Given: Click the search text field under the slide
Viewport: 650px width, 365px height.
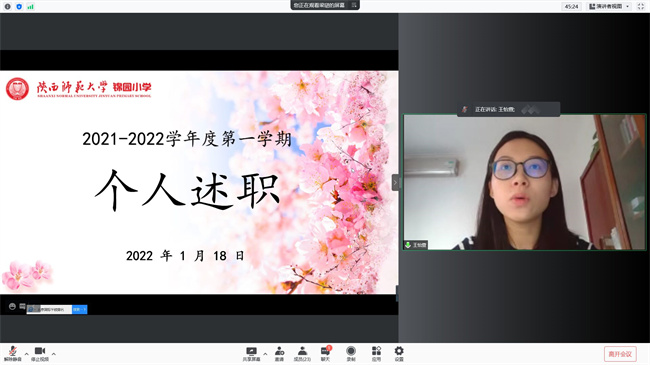Looking at the screenshot, I should tap(49, 309).
